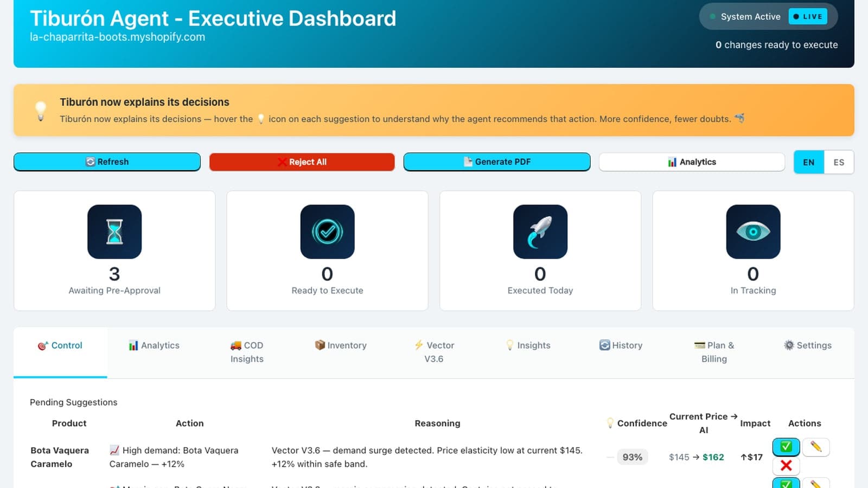Switch language to EN

point(809,162)
